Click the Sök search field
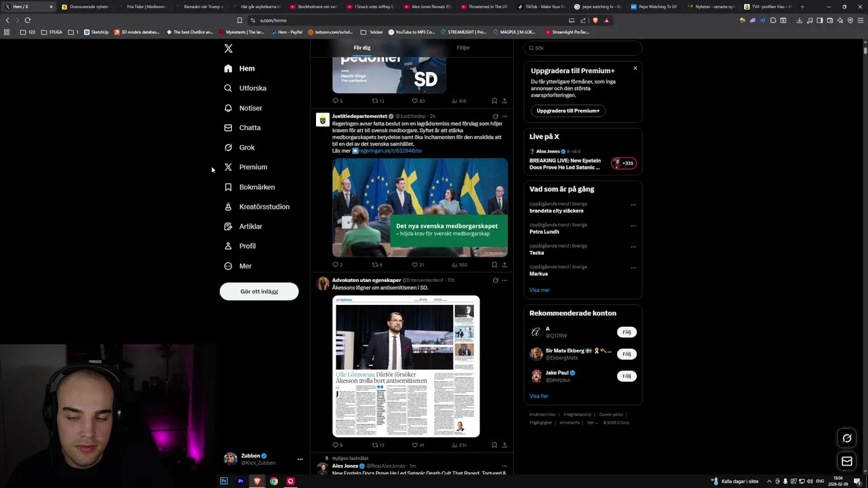 click(583, 48)
